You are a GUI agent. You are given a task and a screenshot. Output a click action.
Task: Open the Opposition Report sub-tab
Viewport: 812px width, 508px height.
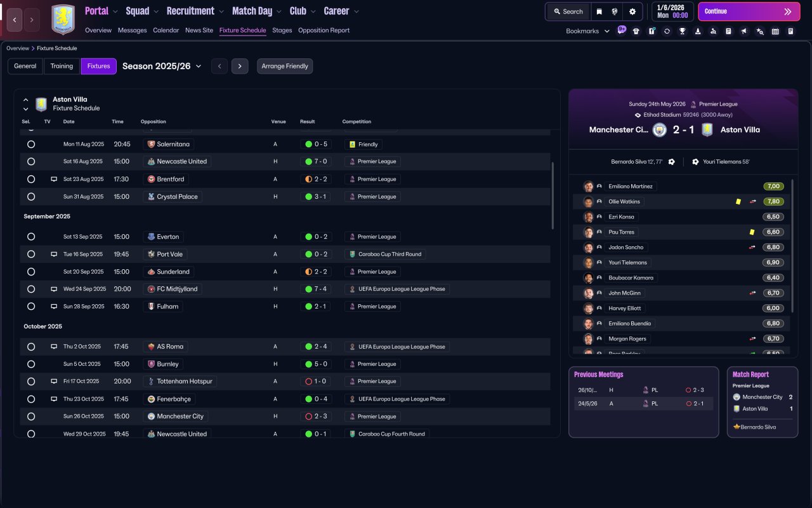click(324, 30)
